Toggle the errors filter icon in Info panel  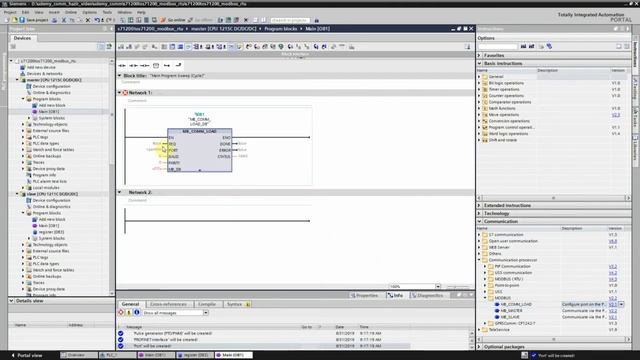coord(121,313)
